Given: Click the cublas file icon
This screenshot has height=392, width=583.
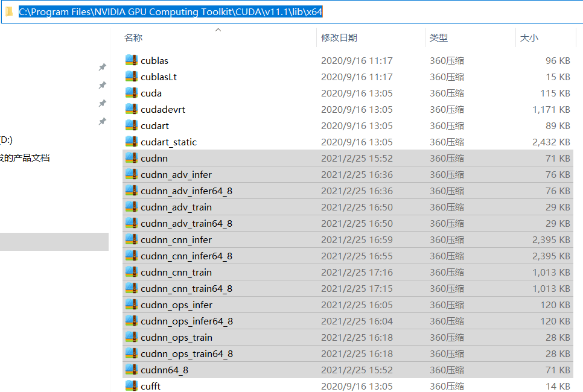Looking at the screenshot, I should pyautogui.click(x=132, y=60).
